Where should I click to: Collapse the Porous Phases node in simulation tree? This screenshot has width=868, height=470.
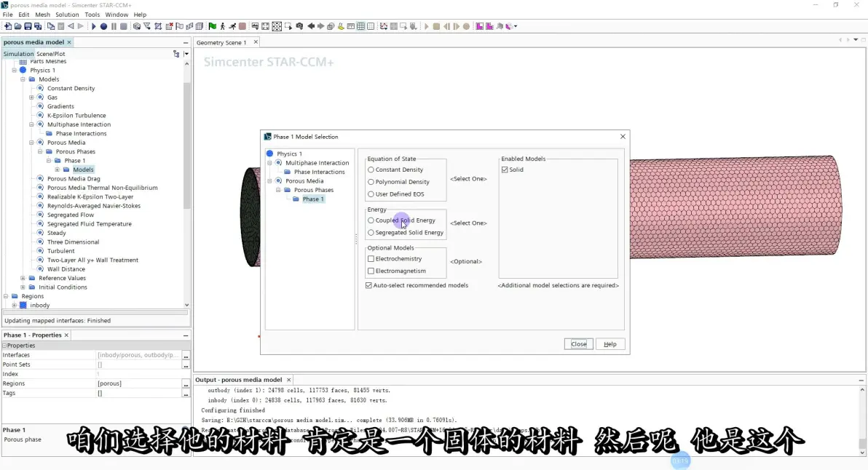40,151
